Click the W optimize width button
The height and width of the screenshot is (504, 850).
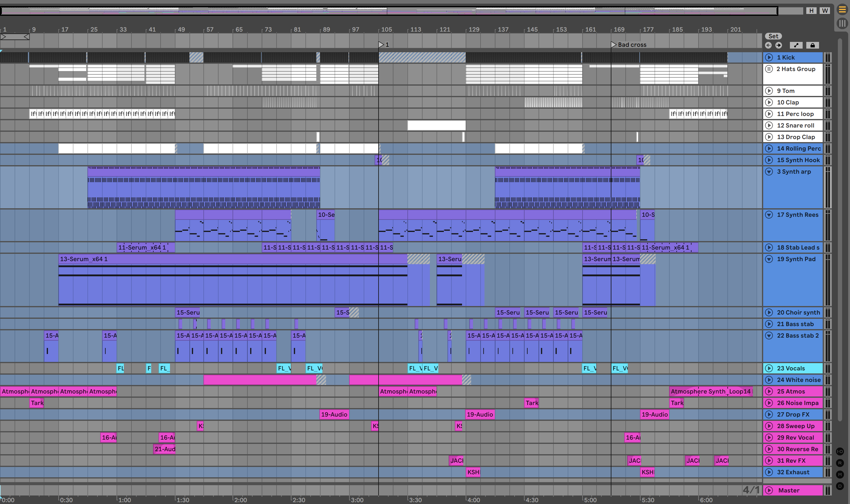(x=825, y=11)
